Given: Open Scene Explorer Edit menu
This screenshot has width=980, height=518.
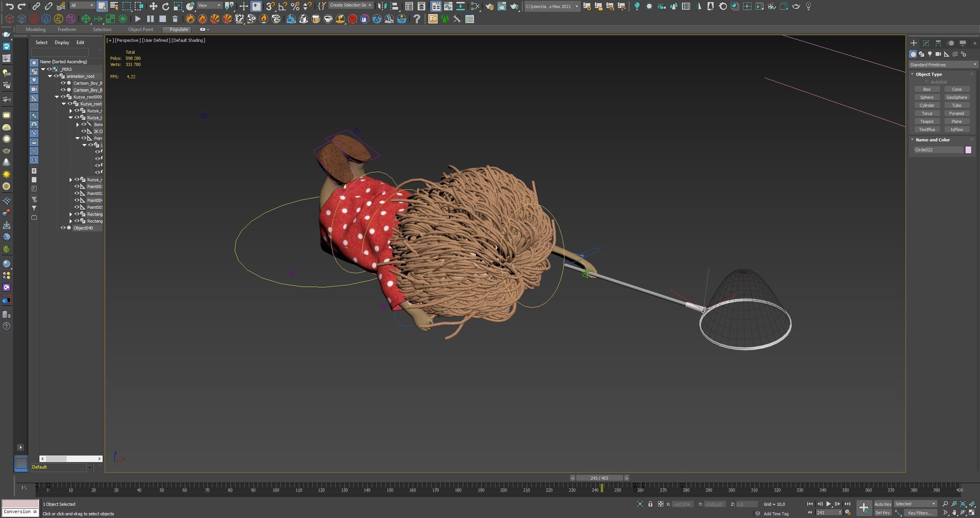Looking at the screenshot, I should point(80,43).
